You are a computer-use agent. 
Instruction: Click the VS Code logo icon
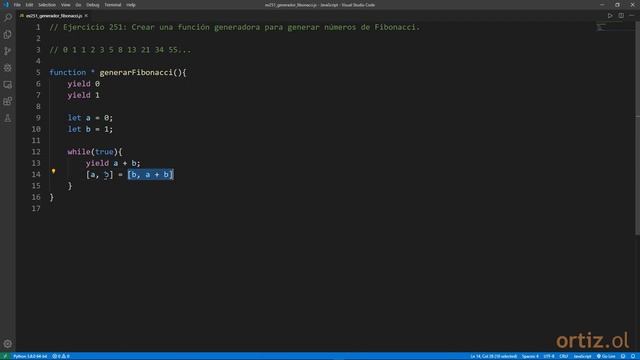click(x=6, y=5)
